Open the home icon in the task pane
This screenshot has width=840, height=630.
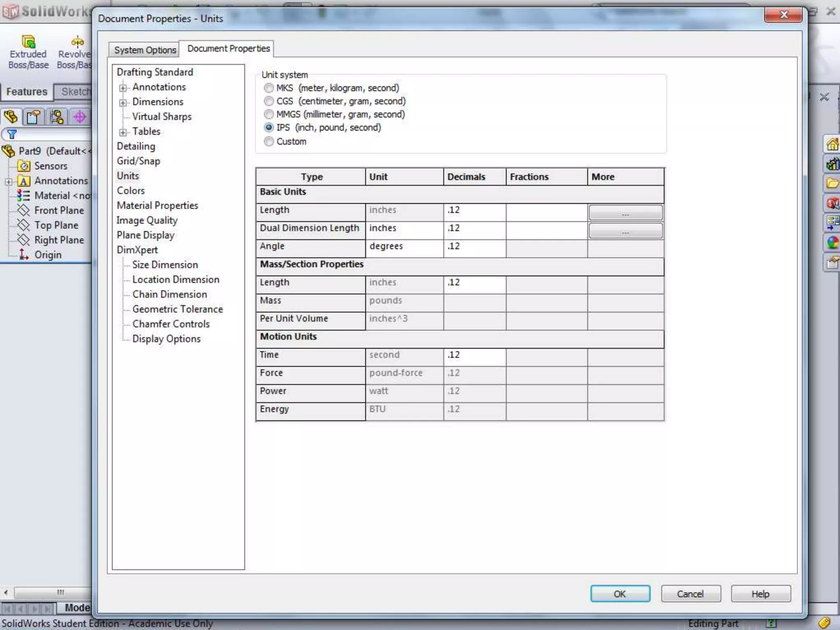point(832,144)
